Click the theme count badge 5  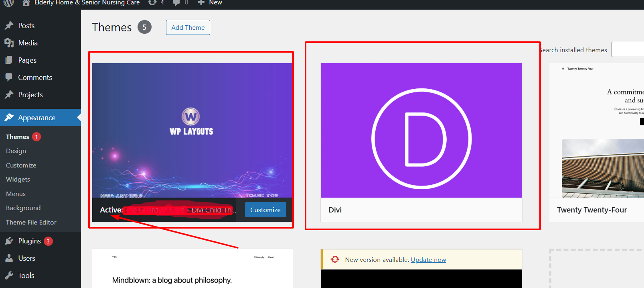[144, 27]
